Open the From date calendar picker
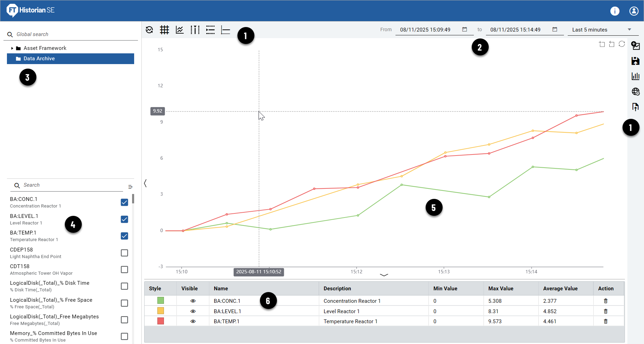 (x=464, y=29)
